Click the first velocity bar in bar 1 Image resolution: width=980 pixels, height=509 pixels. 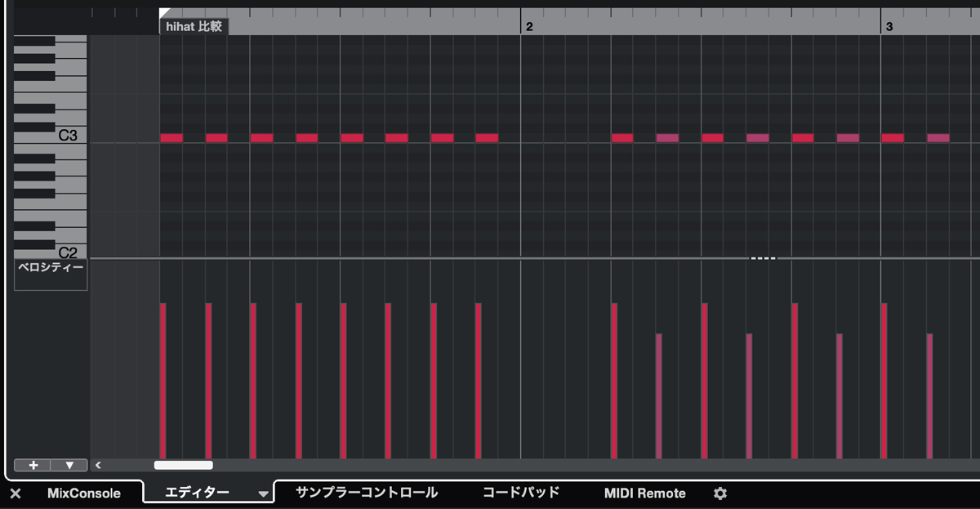pyautogui.click(x=163, y=381)
